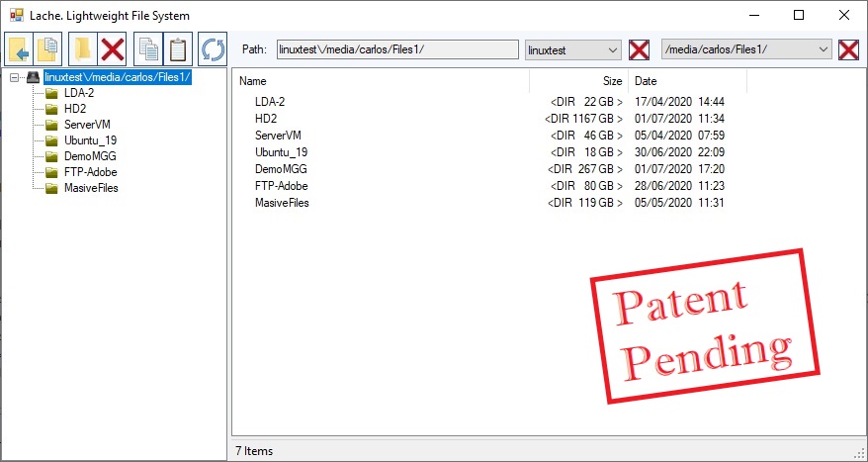
Task: Select the MasiveFiles row in the file list
Action: [282, 203]
